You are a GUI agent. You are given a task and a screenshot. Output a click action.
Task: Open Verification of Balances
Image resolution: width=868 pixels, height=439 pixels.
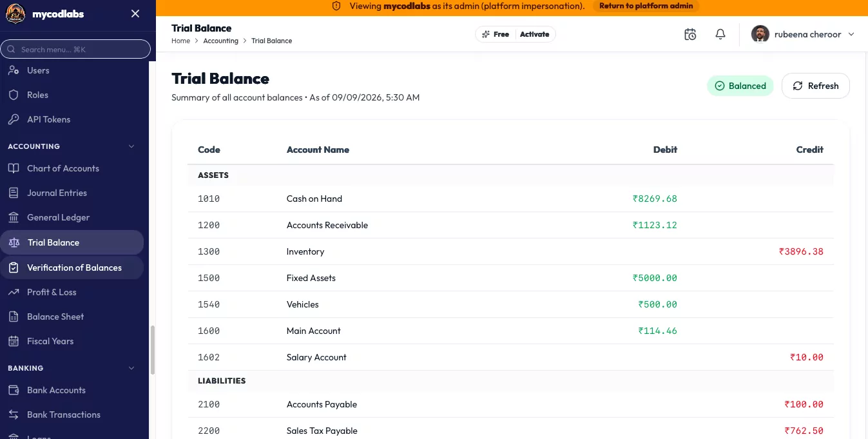coord(72,268)
